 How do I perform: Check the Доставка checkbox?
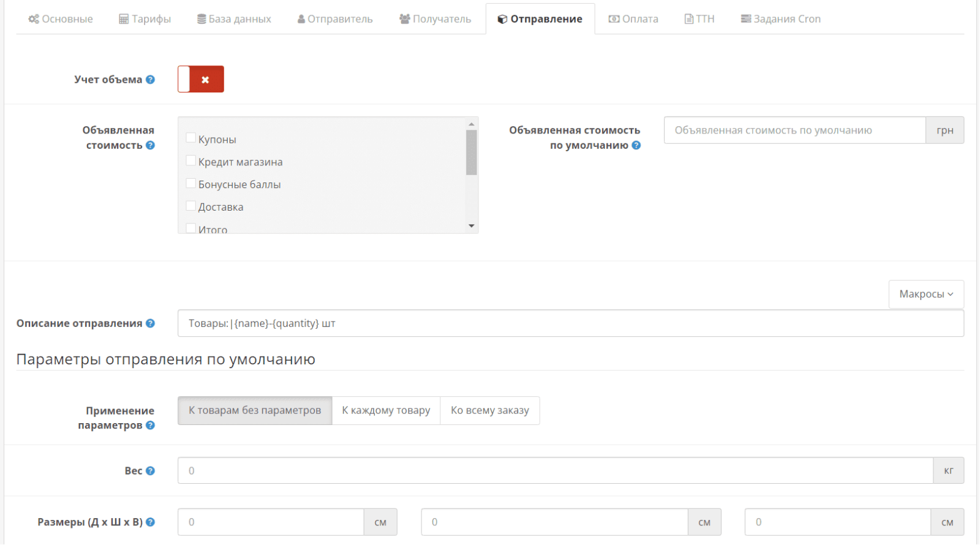pos(191,206)
